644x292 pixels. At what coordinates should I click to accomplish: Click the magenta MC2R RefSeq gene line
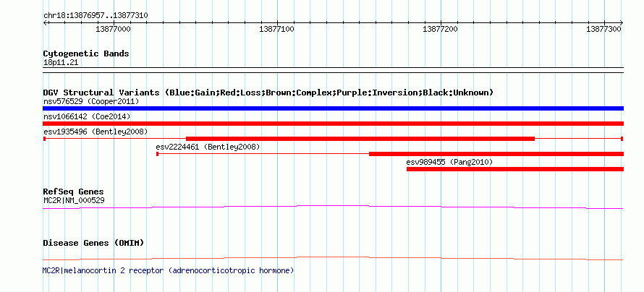coord(333,207)
